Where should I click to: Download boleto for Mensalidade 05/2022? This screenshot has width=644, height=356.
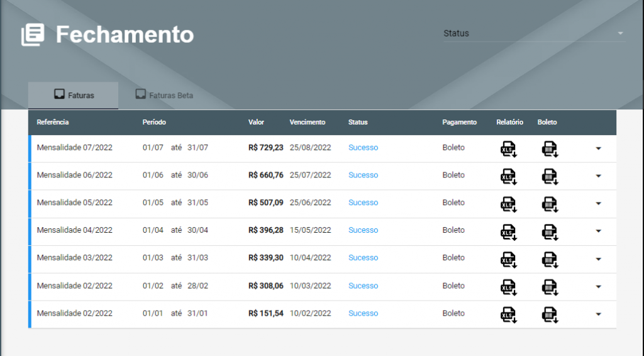(x=550, y=204)
